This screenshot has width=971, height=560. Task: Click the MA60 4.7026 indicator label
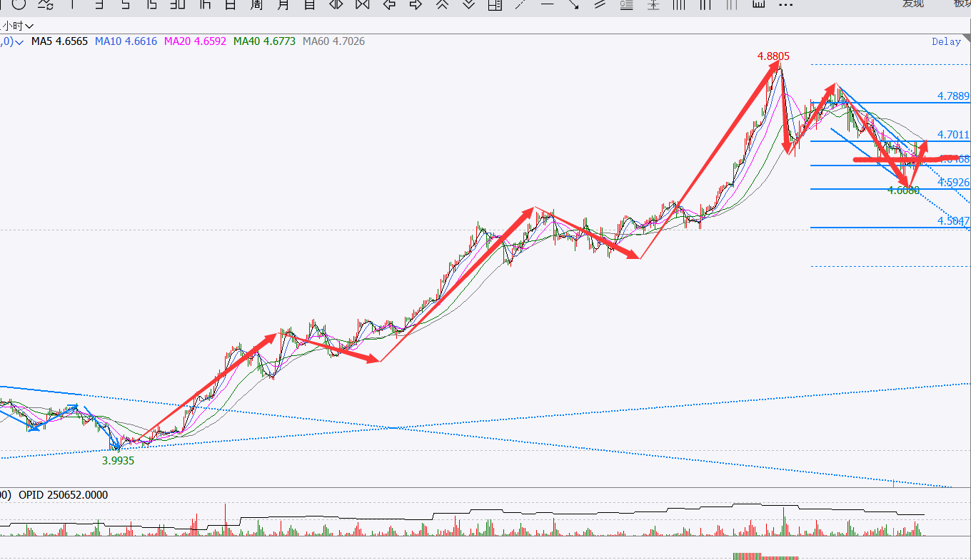coord(333,41)
